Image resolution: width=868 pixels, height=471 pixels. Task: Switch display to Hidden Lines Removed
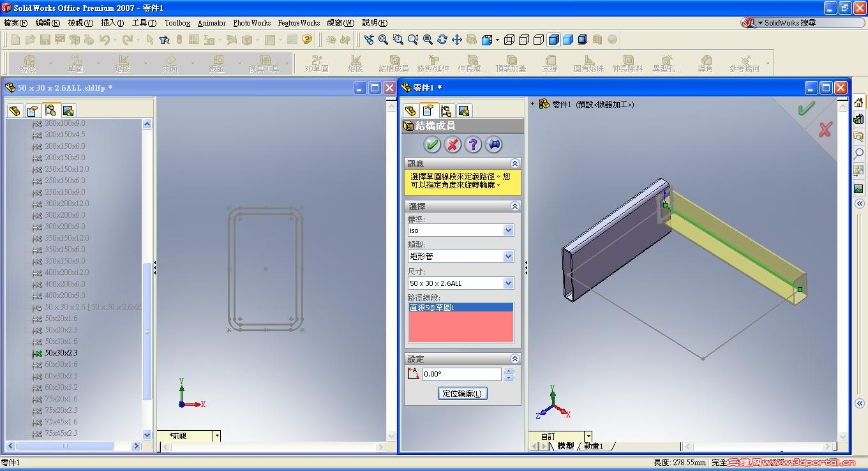pos(539,40)
